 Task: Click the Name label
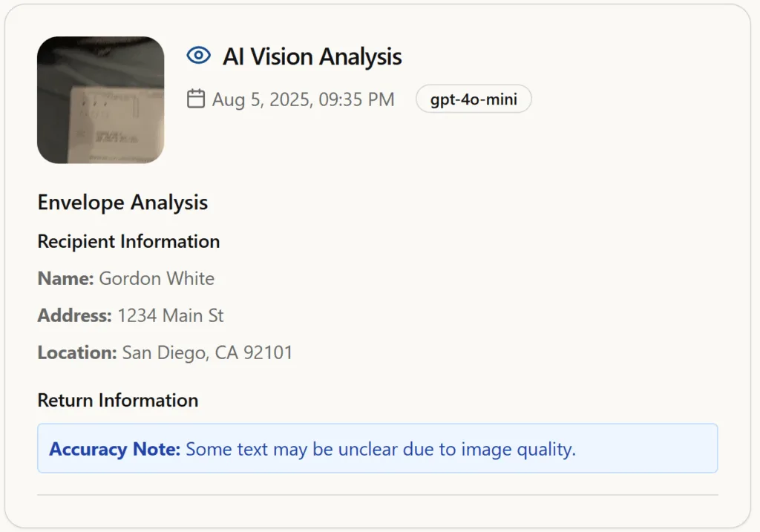click(x=65, y=278)
